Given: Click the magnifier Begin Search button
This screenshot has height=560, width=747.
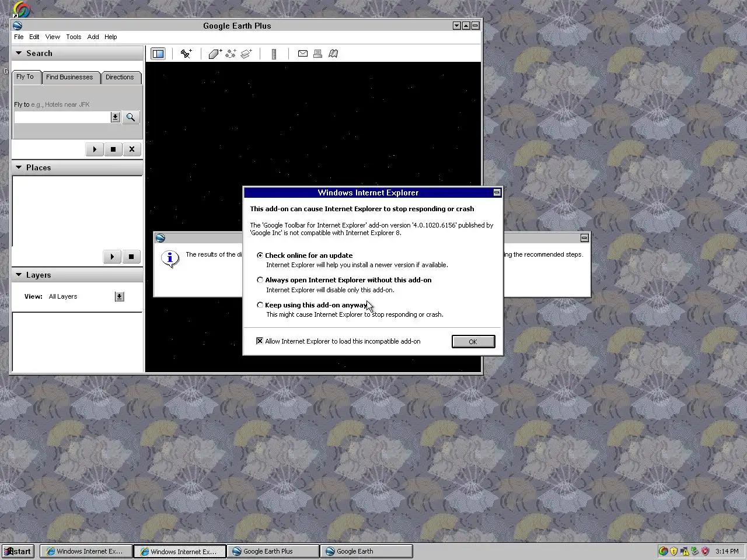Looking at the screenshot, I should [131, 117].
